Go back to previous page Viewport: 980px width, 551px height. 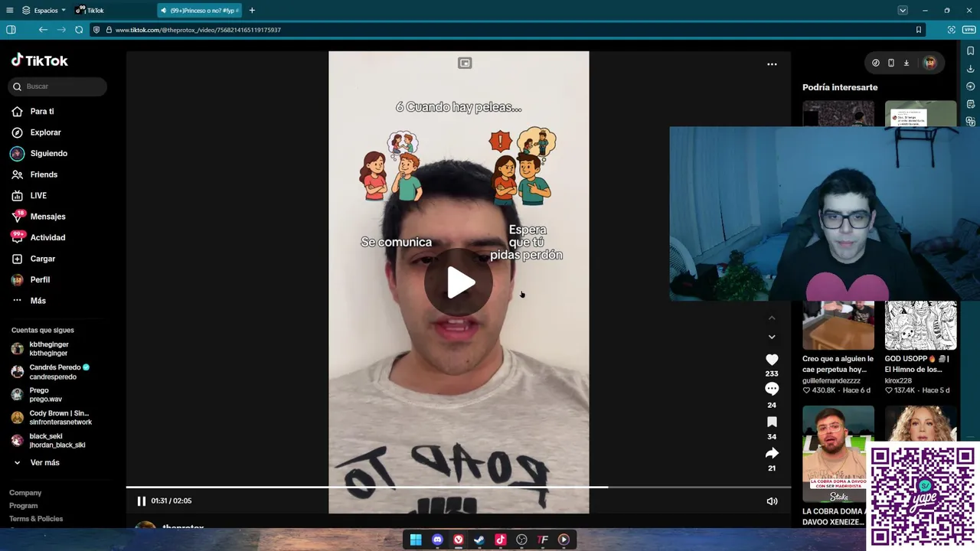click(x=43, y=30)
